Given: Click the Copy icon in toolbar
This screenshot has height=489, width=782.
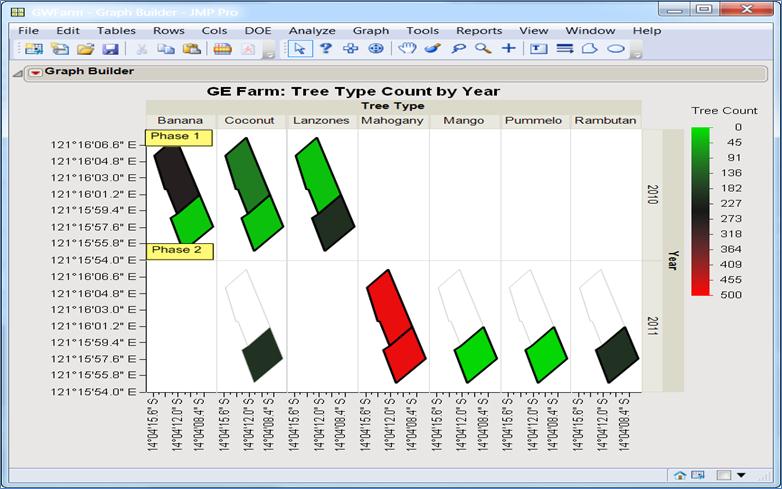Looking at the screenshot, I should point(166,49).
